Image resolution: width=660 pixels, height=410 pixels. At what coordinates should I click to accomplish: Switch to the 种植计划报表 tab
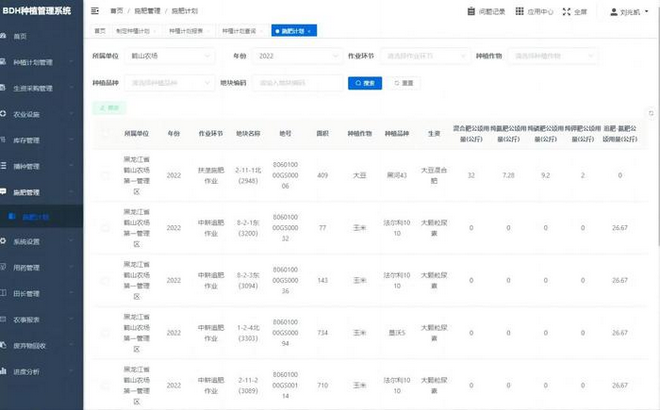coord(189,31)
